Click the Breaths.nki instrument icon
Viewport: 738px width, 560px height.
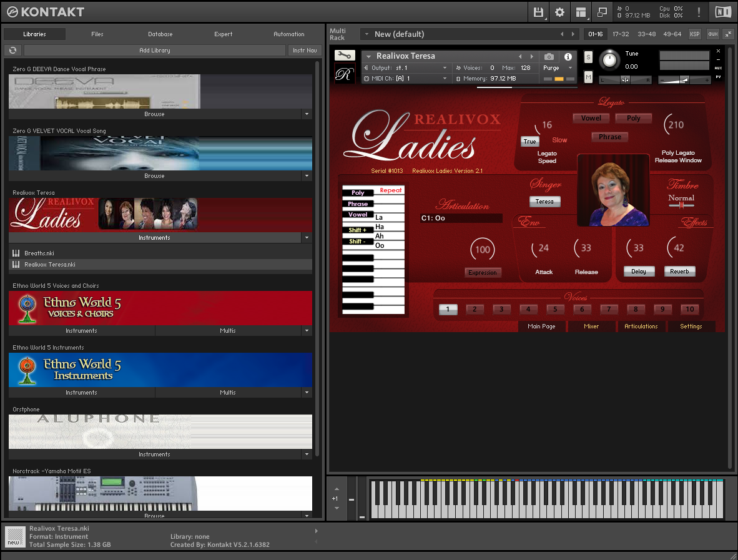tap(16, 253)
